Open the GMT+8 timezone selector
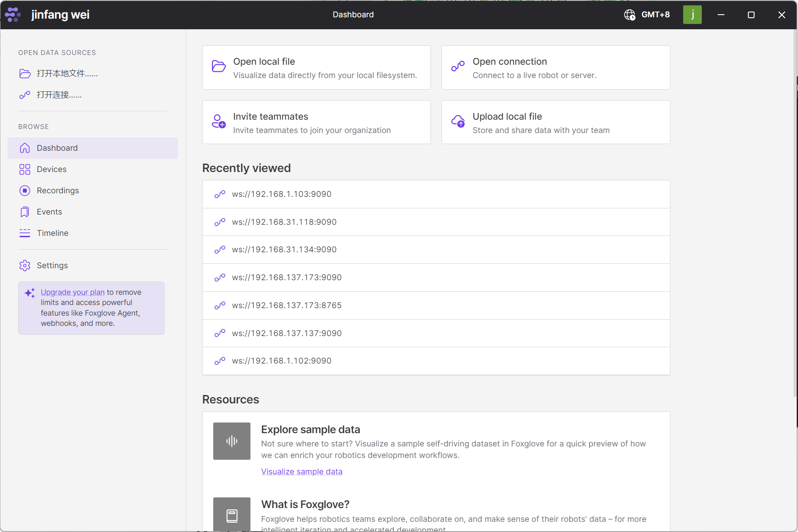The height and width of the screenshot is (532, 798). (x=647, y=15)
